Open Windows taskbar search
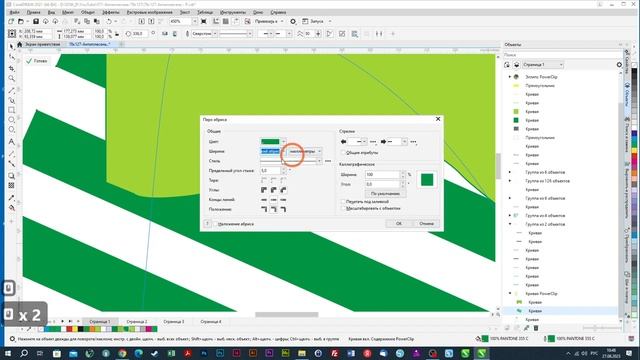The width and height of the screenshot is (640, 360). coord(24,353)
